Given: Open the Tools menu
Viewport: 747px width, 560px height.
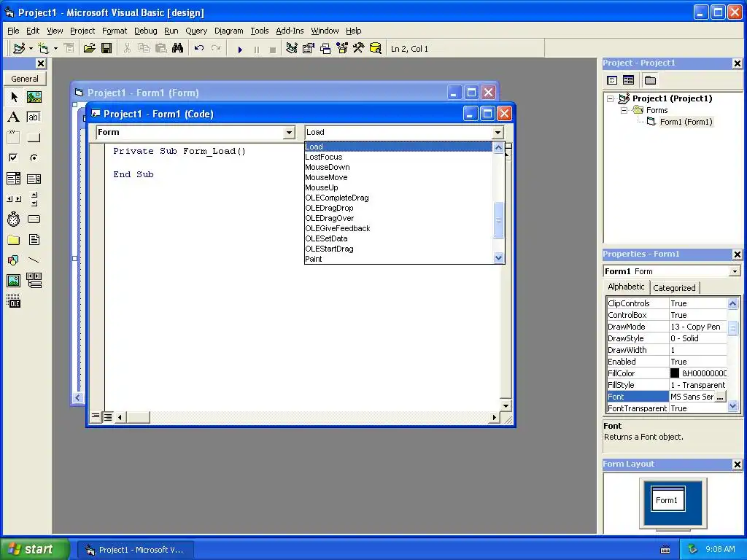Looking at the screenshot, I should pos(259,31).
